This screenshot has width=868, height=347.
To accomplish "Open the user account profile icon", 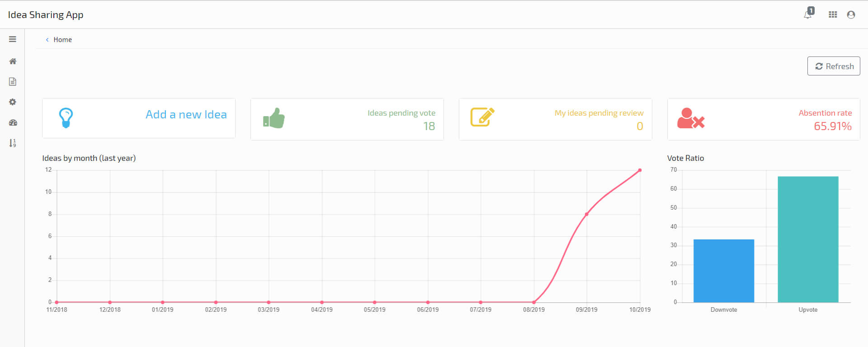I will coord(851,14).
